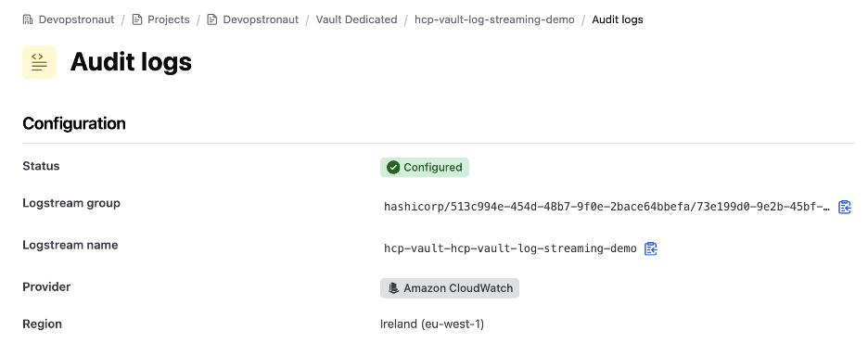Screen dimensions: 868x356
Task: Click the green checkmark in the Configured badge
Action: pos(393,167)
